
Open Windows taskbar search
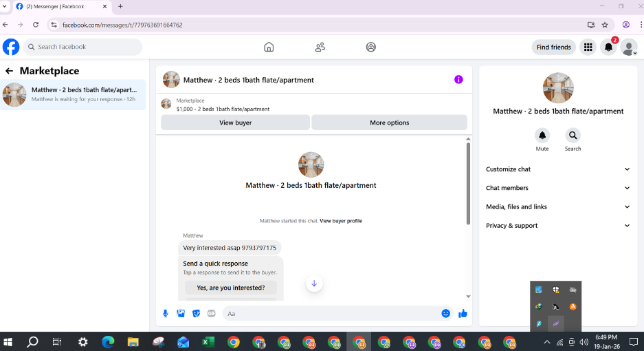pyautogui.click(x=32, y=342)
